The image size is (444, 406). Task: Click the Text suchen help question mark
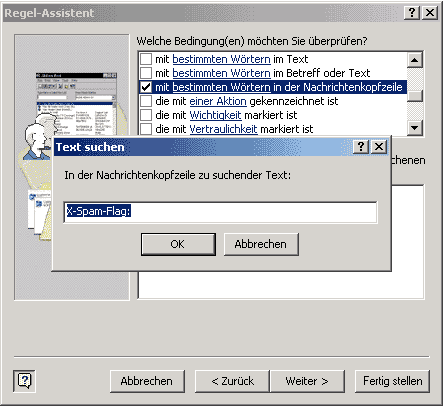[x=361, y=146]
